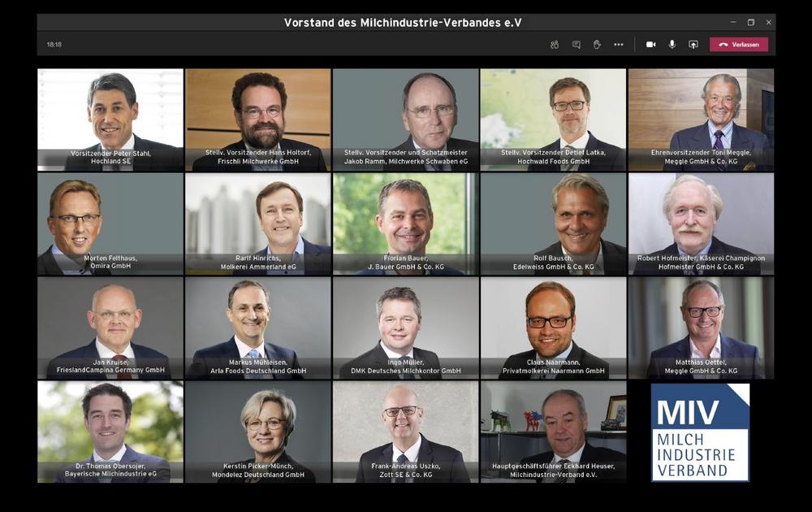Minimize the meeting window
Viewport: 812px width, 512px height.
pos(733,22)
